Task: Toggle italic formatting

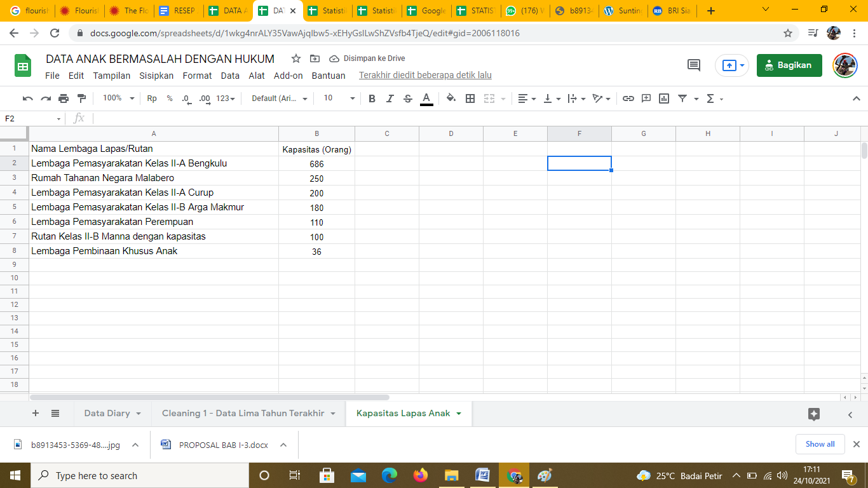Action: pyautogui.click(x=390, y=98)
